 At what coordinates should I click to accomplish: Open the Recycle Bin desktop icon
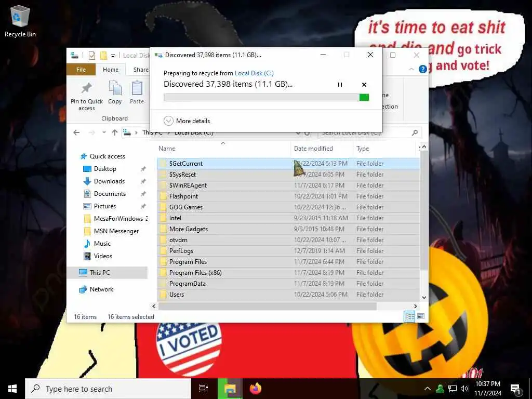point(20,21)
